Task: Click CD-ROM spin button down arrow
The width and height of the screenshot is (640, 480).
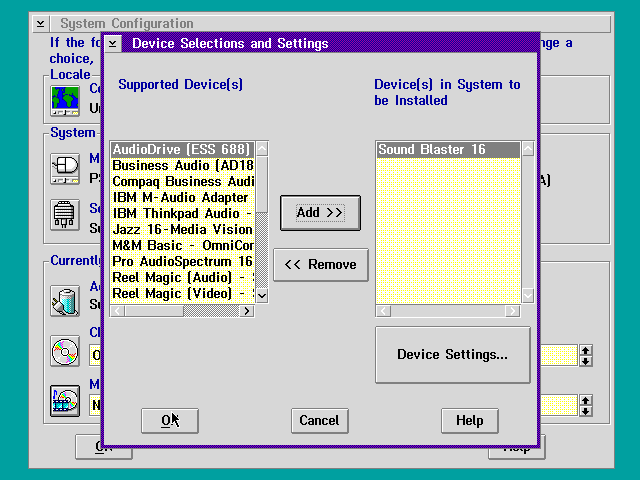Action: 586,361
